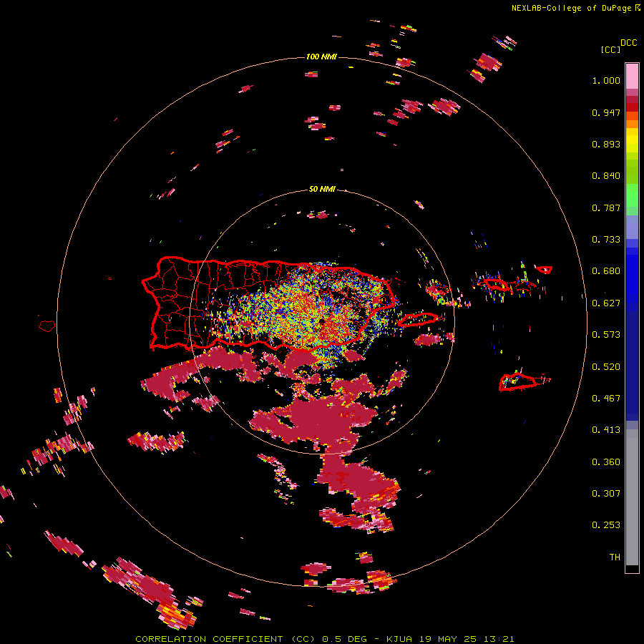
Task: Click the 0.467 scale value
Action: [x=606, y=399]
